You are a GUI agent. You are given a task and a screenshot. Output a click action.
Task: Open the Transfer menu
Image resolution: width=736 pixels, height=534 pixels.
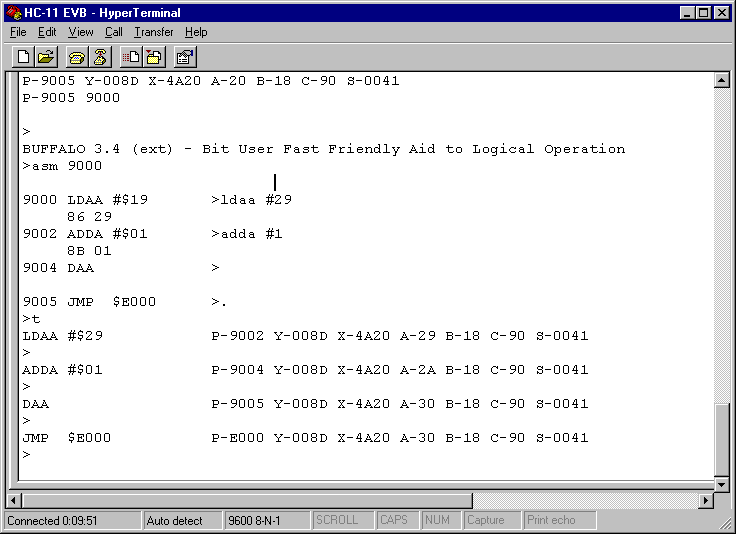(x=154, y=32)
